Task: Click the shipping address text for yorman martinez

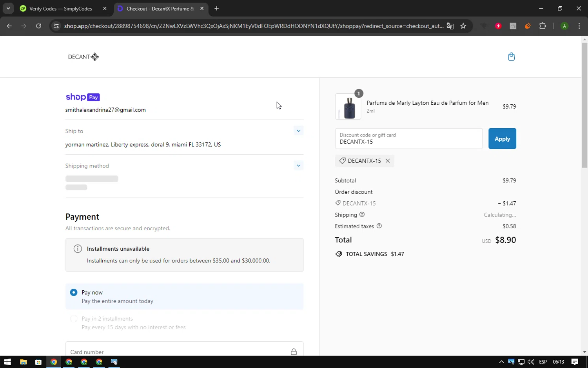Action: coord(143,144)
